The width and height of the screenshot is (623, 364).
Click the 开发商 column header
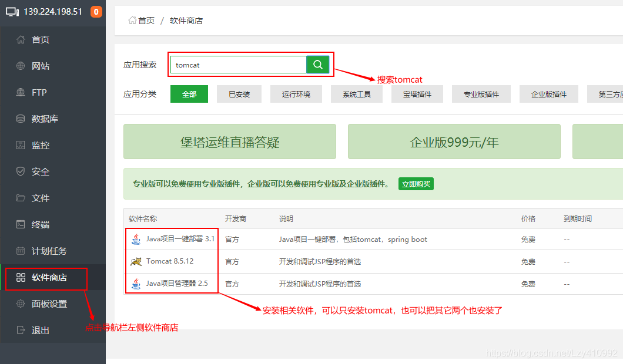point(236,219)
